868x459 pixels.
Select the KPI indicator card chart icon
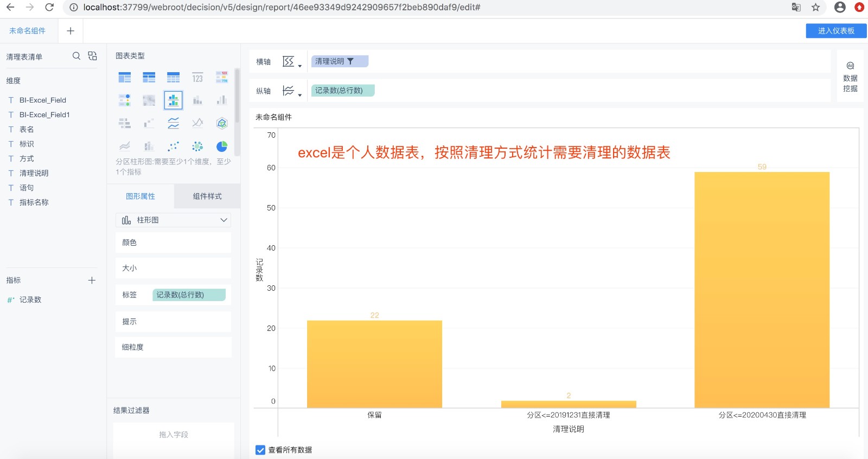(x=197, y=78)
